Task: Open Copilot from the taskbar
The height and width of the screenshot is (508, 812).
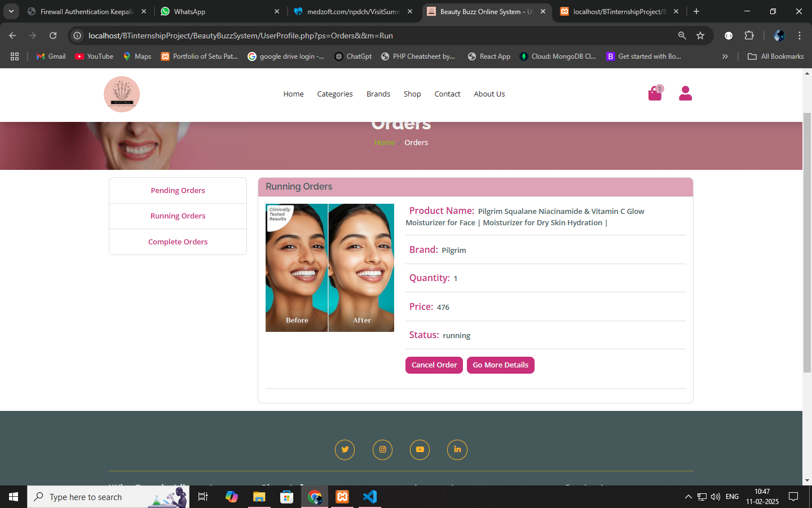Action: point(231,497)
